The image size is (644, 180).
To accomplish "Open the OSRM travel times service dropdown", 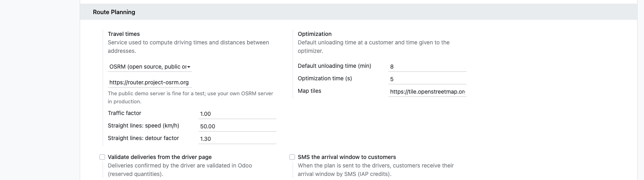I will coord(150,67).
